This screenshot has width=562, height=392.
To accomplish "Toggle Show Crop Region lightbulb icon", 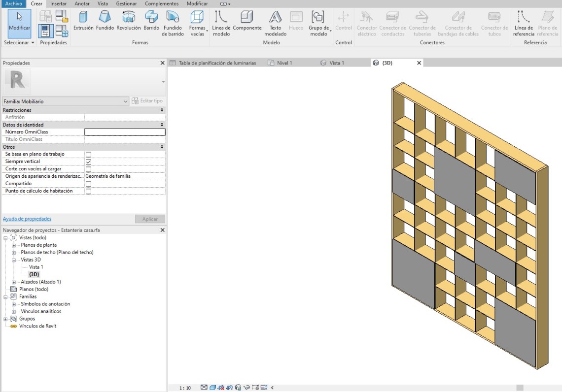I will click(229, 388).
